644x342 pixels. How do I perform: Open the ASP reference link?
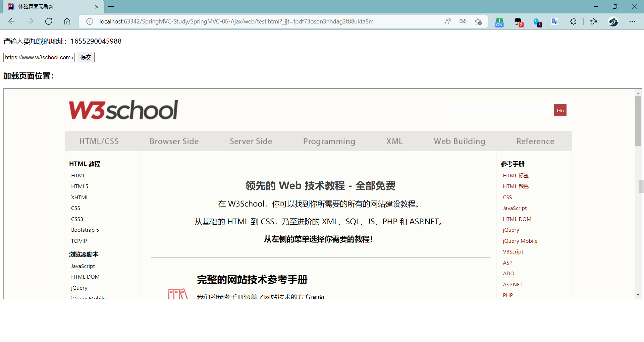[x=507, y=263]
